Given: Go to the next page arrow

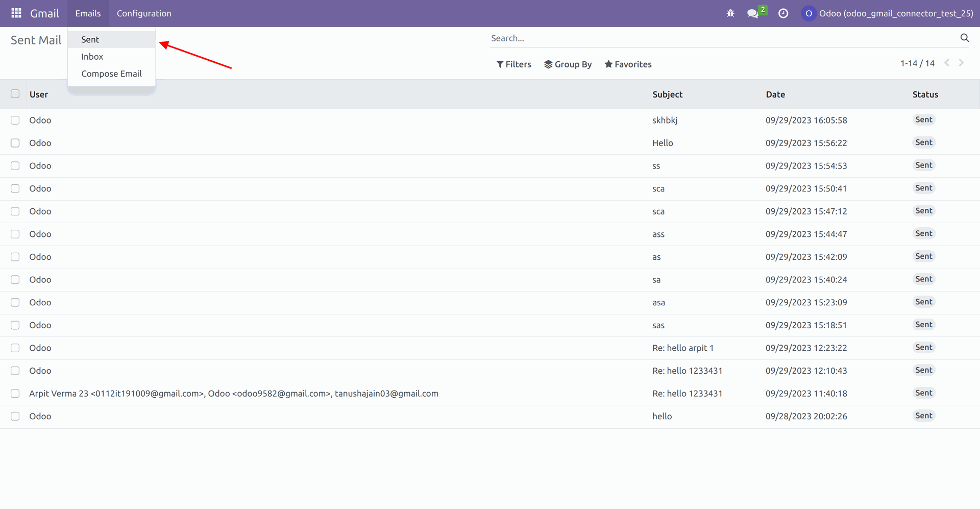Looking at the screenshot, I should pos(961,63).
